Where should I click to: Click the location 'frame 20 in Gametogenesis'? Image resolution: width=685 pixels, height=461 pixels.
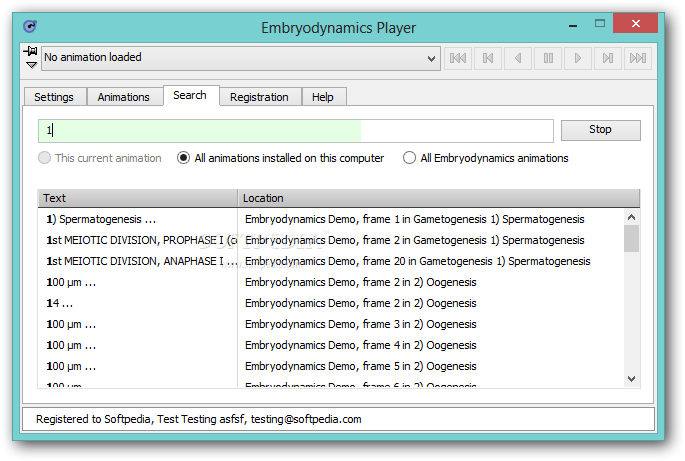418,261
